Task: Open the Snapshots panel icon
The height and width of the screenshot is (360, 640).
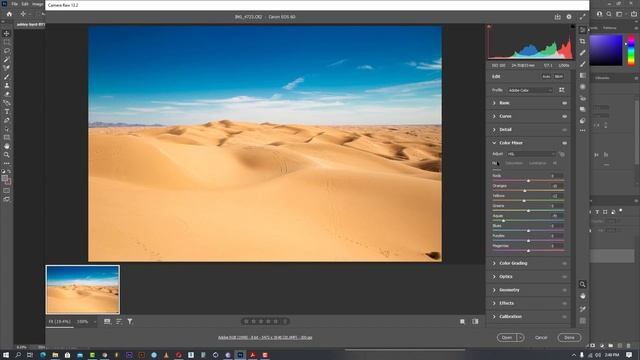Action: pos(582,109)
